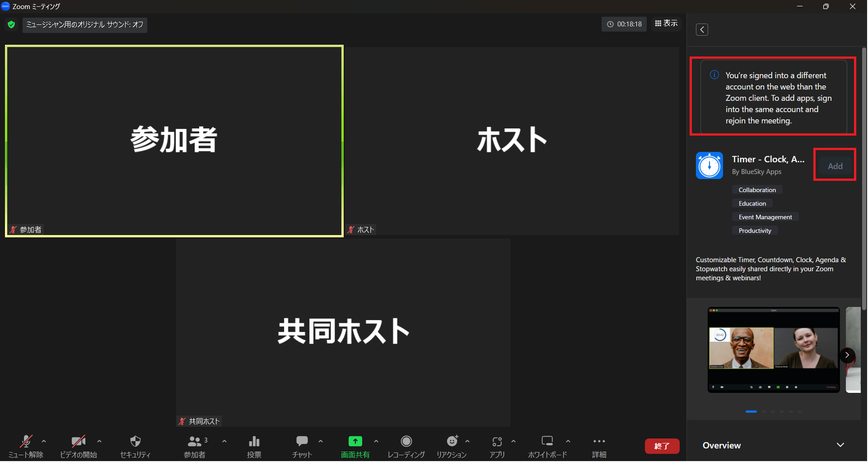Open the Whiteboard (ホワイトボード) icon
This screenshot has width=868, height=462.
(547, 442)
